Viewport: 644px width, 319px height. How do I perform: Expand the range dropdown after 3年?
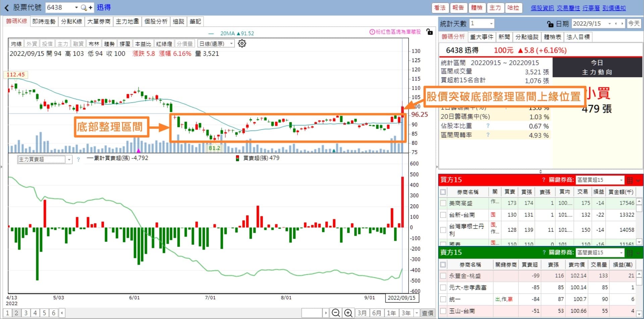point(417,313)
